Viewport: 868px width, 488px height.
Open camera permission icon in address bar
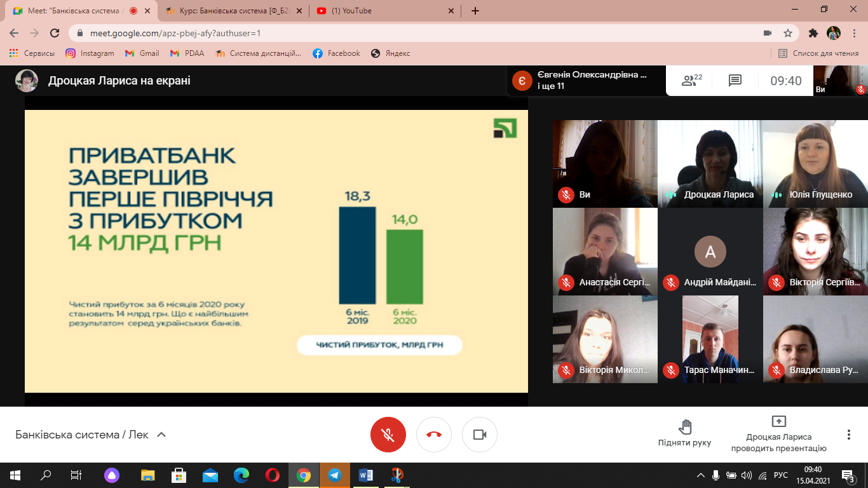coord(767,33)
